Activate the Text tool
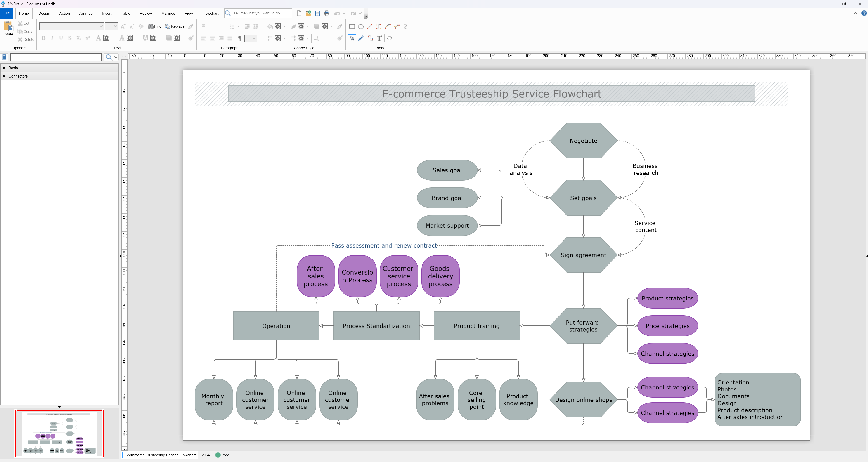The width and height of the screenshot is (868, 462). click(x=379, y=38)
